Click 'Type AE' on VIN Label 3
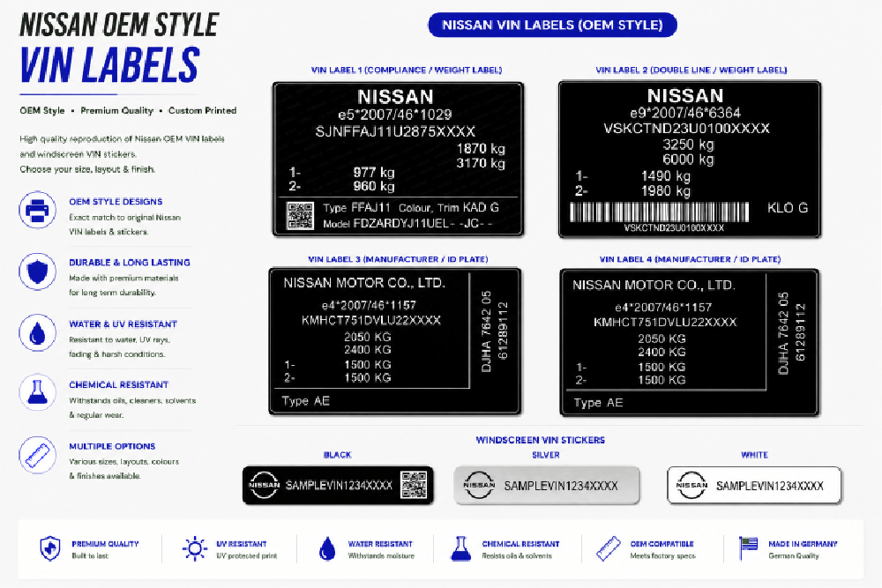This screenshot has width=882, height=588. click(x=305, y=401)
